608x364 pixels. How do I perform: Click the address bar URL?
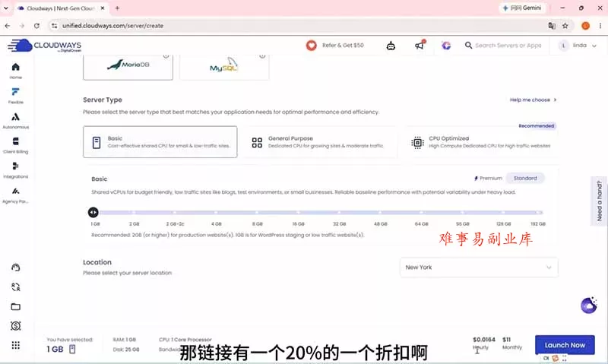(x=112, y=26)
